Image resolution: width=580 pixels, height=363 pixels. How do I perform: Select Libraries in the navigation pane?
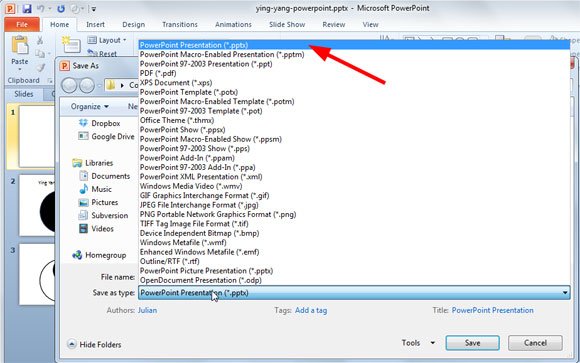pyautogui.click(x=92, y=163)
